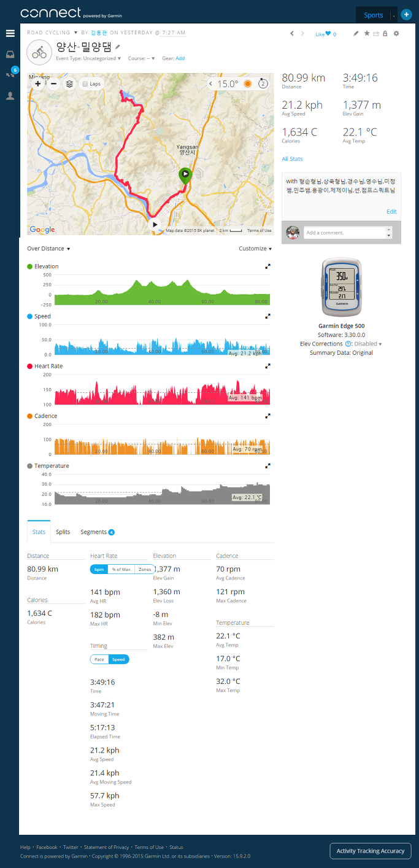This screenshot has height=868, width=419.
Task: Edit activity title with pencil beside name
Action: point(118,47)
